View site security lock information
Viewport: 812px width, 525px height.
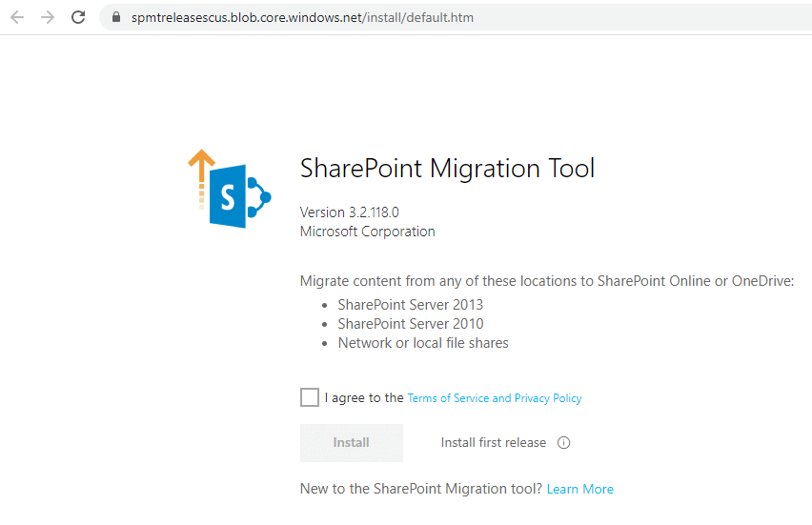pyautogui.click(x=116, y=17)
